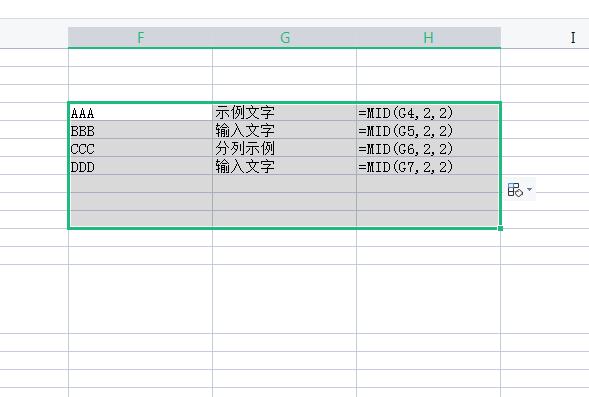Select the cell with 示例文字
The image size is (589, 397).
[x=284, y=112]
